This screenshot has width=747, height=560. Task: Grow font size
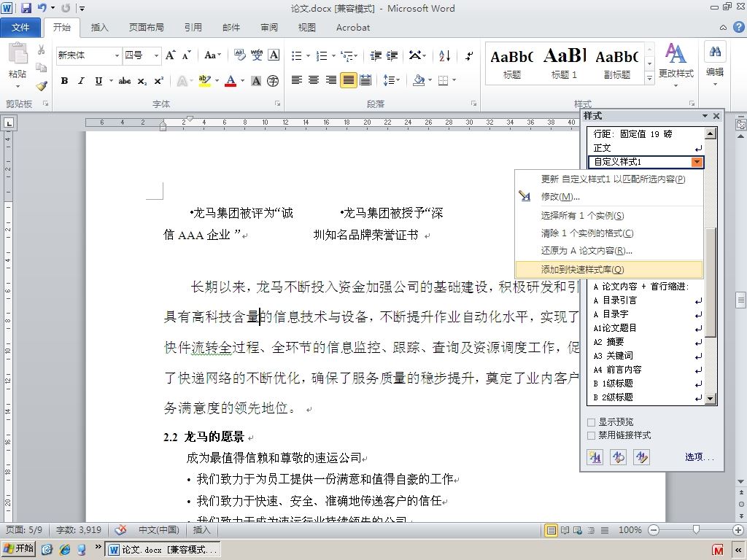pos(170,55)
